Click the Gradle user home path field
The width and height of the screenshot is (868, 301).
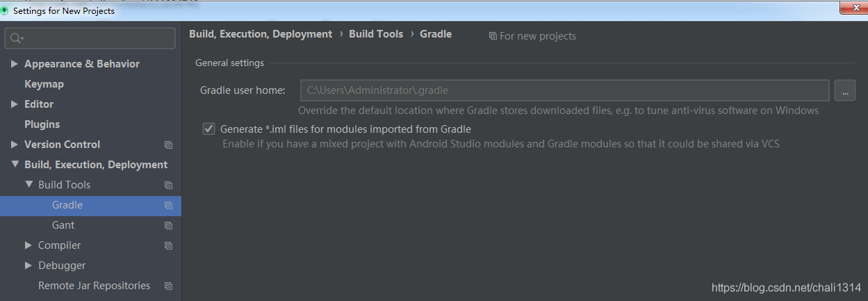click(565, 90)
